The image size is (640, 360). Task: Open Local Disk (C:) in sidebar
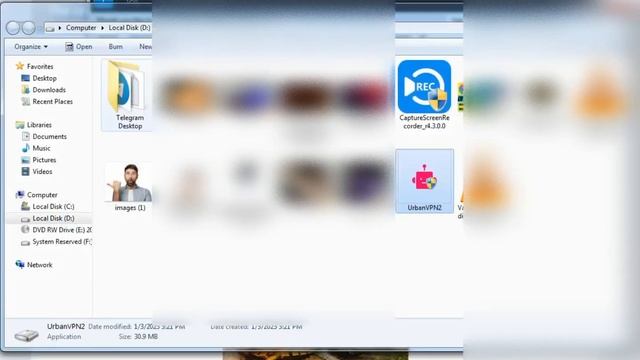(x=53, y=207)
